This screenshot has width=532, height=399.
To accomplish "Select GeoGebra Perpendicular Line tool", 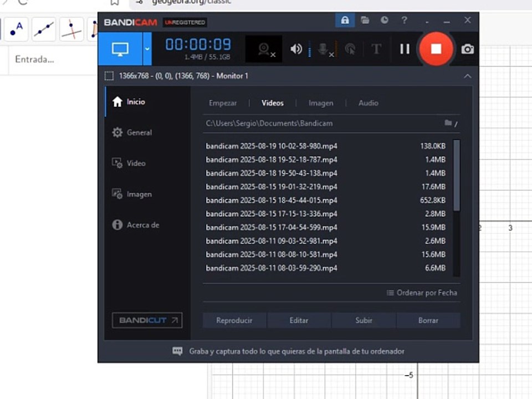I will pyautogui.click(x=71, y=29).
